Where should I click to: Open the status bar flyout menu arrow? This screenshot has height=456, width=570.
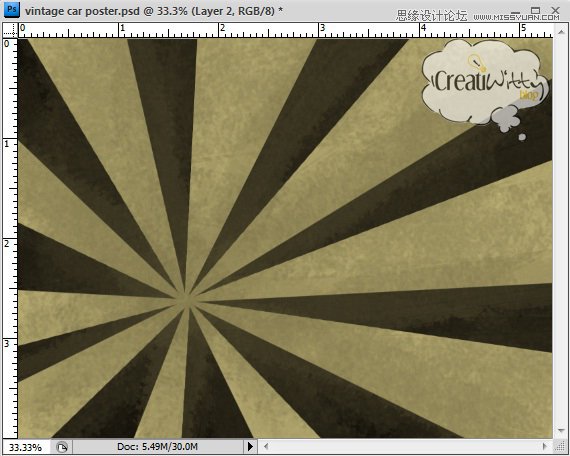pyautogui.click(x=250, y=446)
